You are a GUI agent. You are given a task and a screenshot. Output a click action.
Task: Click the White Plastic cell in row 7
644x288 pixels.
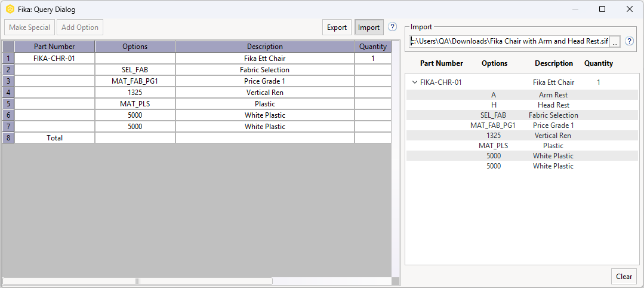click(265, 126)
